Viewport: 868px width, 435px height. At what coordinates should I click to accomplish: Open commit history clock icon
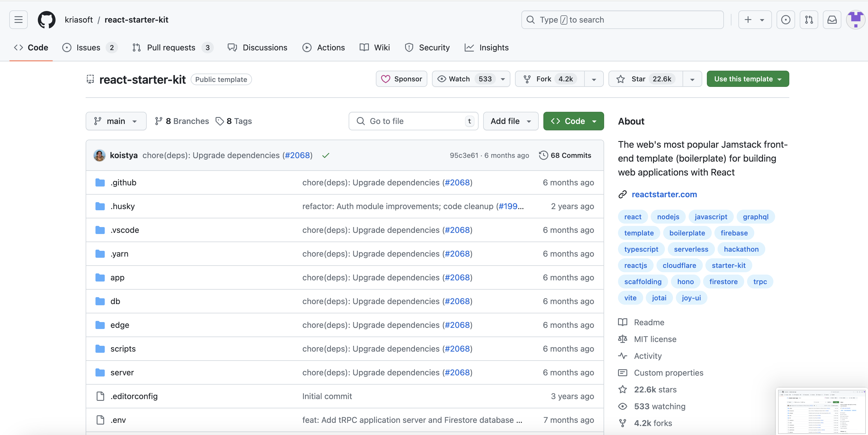pos(543,155)
